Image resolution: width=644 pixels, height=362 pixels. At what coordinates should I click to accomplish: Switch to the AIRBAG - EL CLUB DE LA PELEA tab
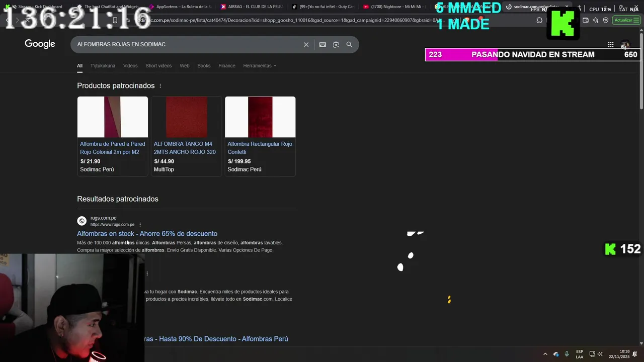pyautogui.click(x=252, y=7)
